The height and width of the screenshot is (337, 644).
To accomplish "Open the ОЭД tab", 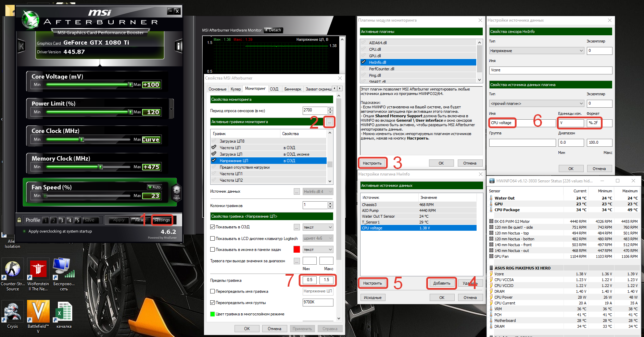I will coord(274,89).
